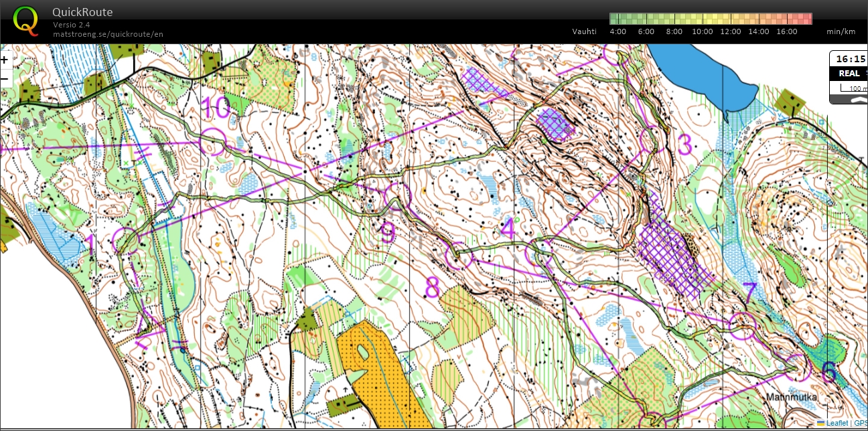Screen dimensions: 868x431
Task: Click the red end of the pace scale
Action: pyautogui.click(x=806, y=19)
